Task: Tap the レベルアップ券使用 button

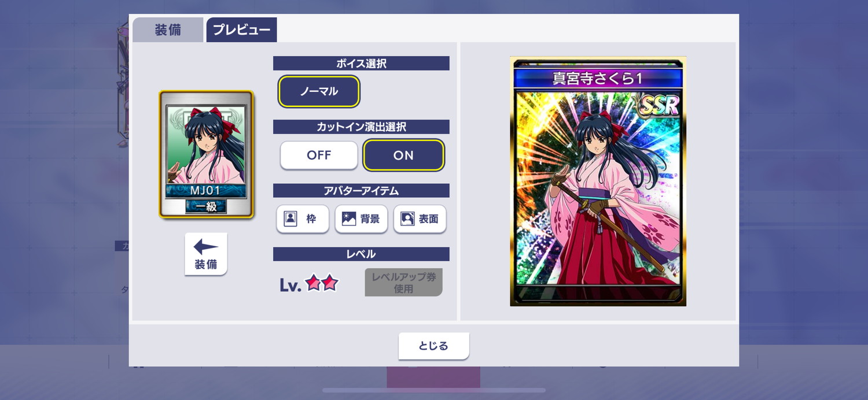Action: tap(403, 283)
